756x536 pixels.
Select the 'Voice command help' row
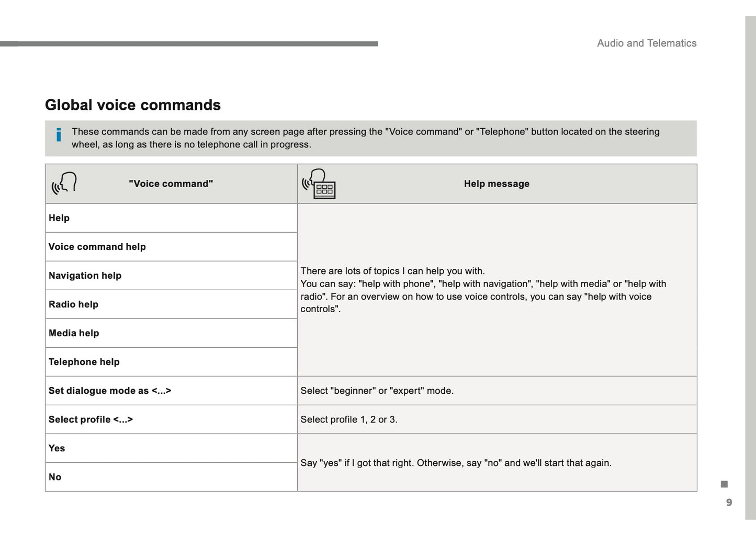[x=171, y=247]
